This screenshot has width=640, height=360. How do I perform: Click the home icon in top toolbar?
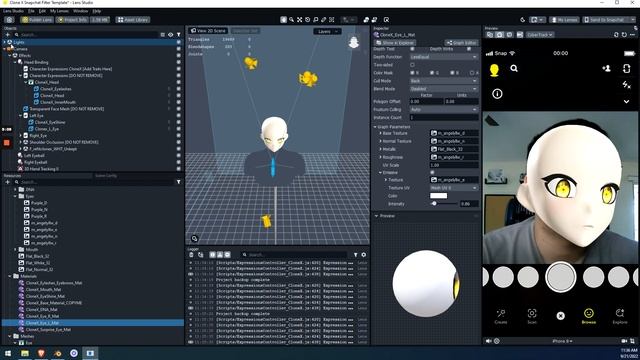[9, 20]
